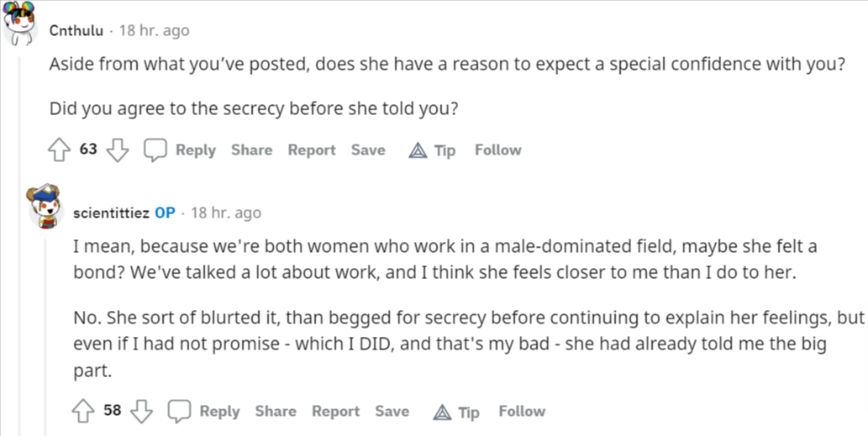Save scientittiez's reply
The image size is (868, 436).
392,411
